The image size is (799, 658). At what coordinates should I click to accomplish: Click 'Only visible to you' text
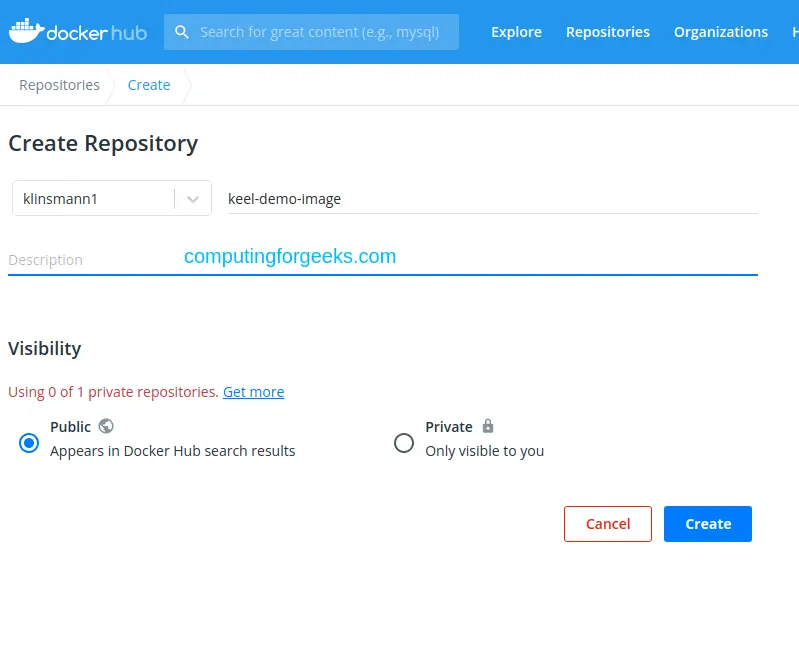click(x=485, y=451)
